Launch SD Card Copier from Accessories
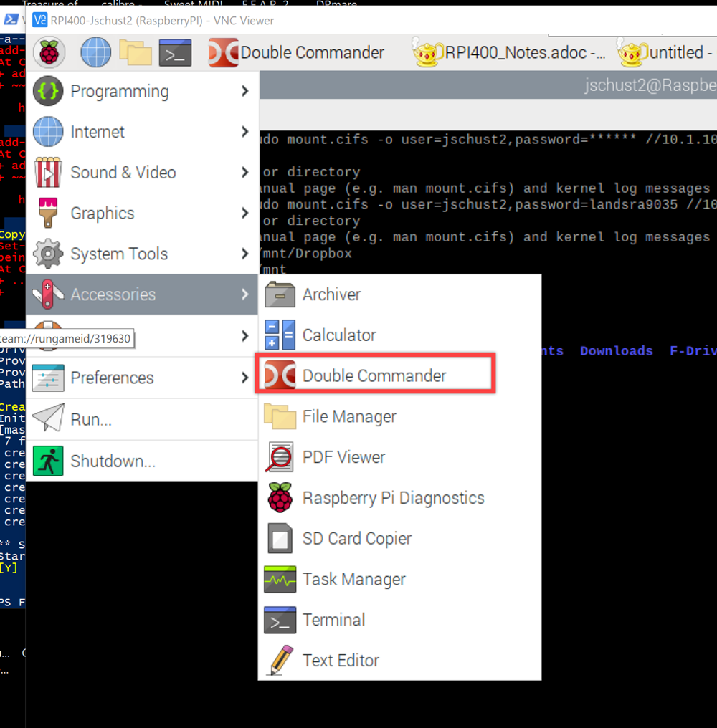Viewport: 717px width, 728px height. (399, 538)
